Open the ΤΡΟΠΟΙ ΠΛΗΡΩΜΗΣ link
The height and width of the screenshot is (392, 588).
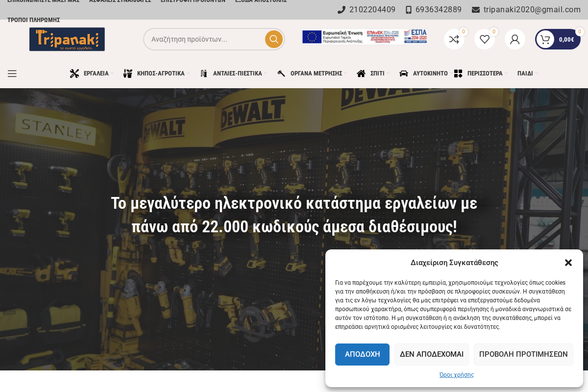33,20
